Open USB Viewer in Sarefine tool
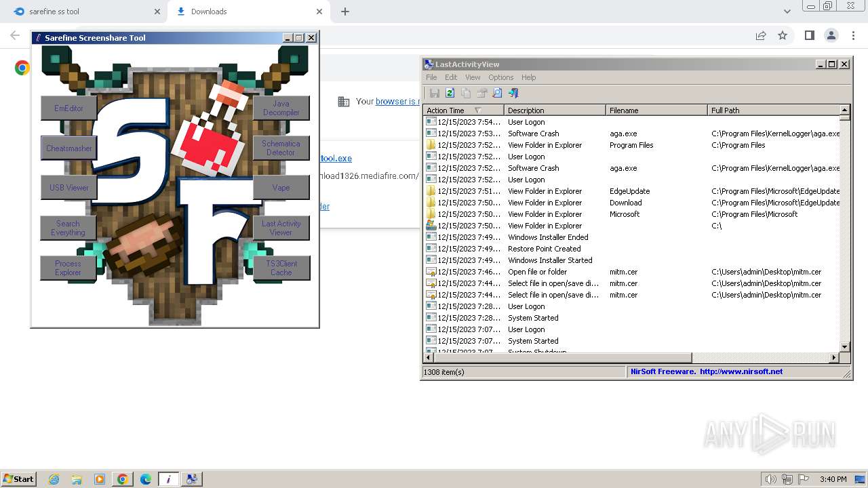Screen dimensions: 868x488 click(x=69, y=188)
